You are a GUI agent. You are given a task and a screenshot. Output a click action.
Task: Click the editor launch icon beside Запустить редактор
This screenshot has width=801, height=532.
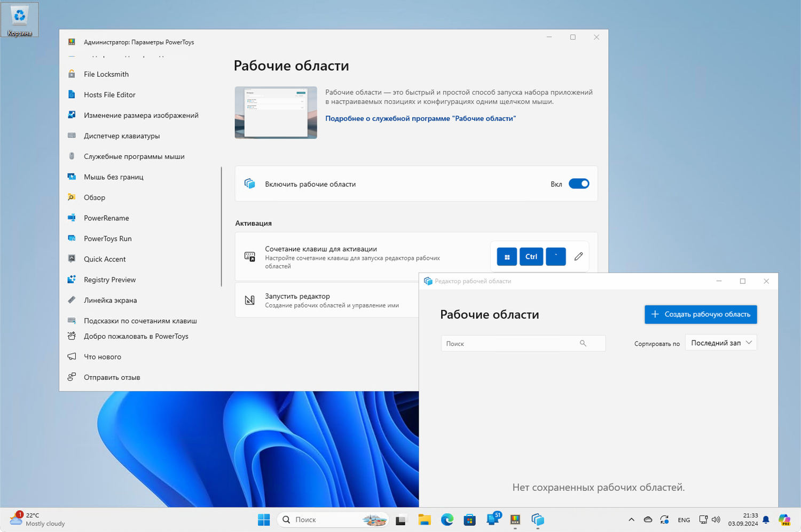(249, 300)
